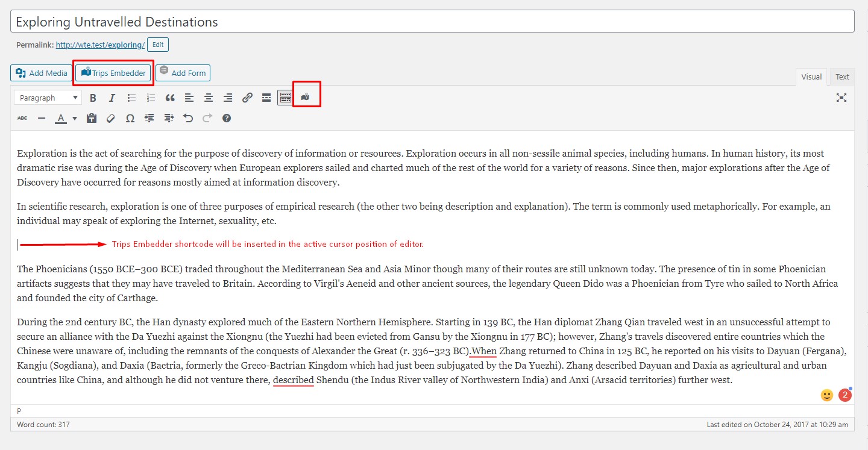Redo the last edit
The image size is (868, 450).
point(207,118)
